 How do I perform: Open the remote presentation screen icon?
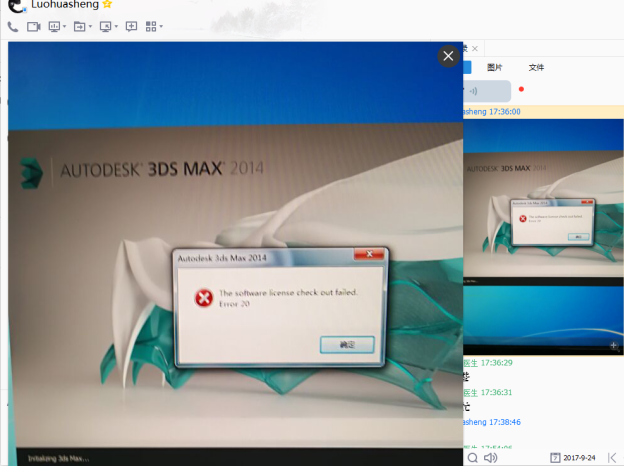(54, 27)
